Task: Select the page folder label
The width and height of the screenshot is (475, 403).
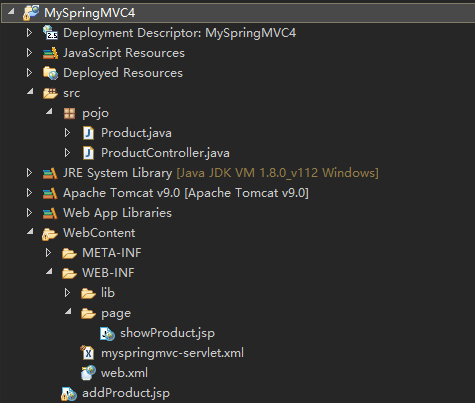Action: click(116, 314)
